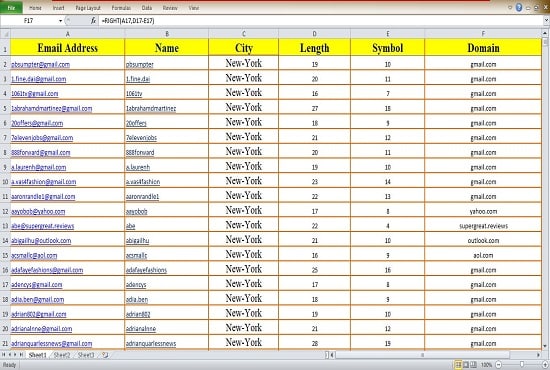Select column F header
This screenshot has height=370, width=550.
[483, 34]
